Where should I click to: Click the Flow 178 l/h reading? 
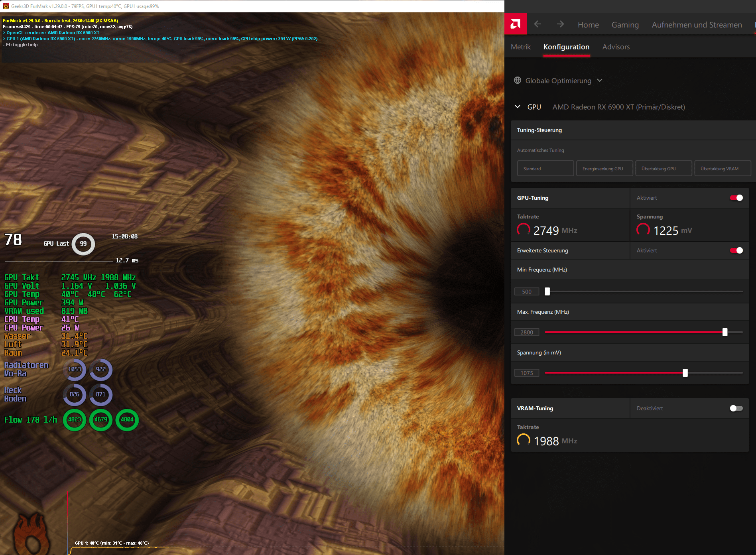pos(31,419)
